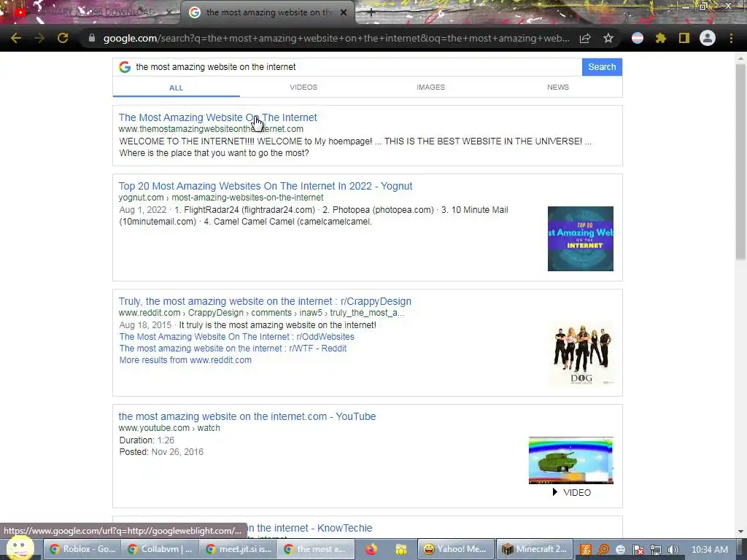Switch to the Roblox Chrome taskbar window

pyautogui.click(x=82, y=549)
